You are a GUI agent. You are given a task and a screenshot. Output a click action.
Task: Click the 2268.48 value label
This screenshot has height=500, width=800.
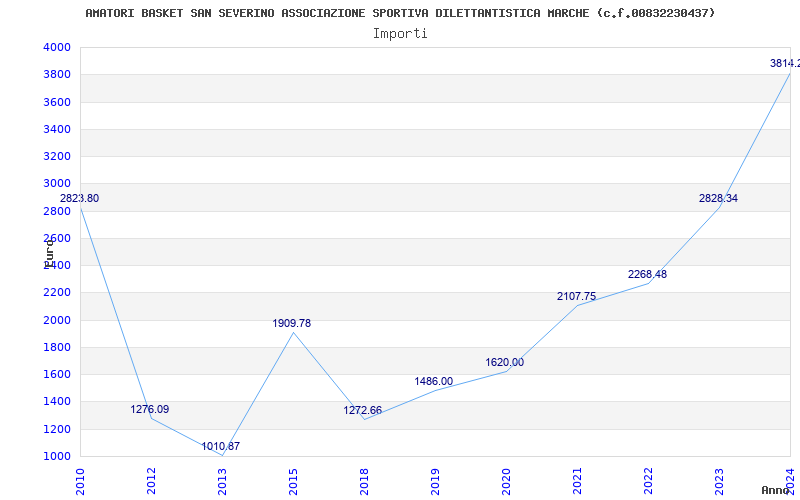point(647,274)
